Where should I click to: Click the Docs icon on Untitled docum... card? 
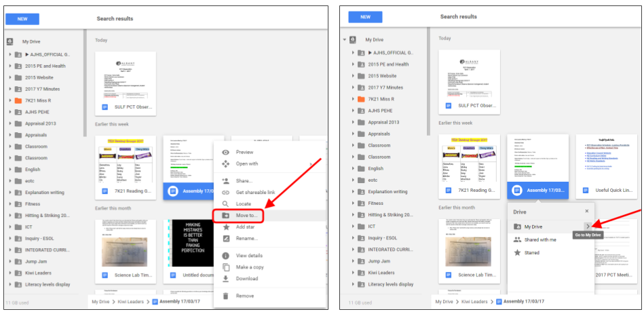[x=174, y=275]
